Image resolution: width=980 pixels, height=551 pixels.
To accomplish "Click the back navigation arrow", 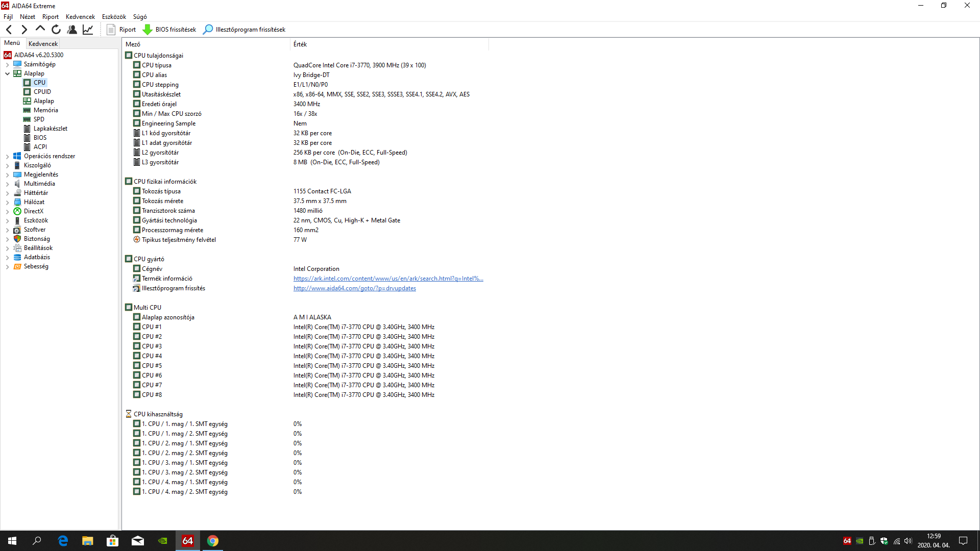I will (9, 30).
